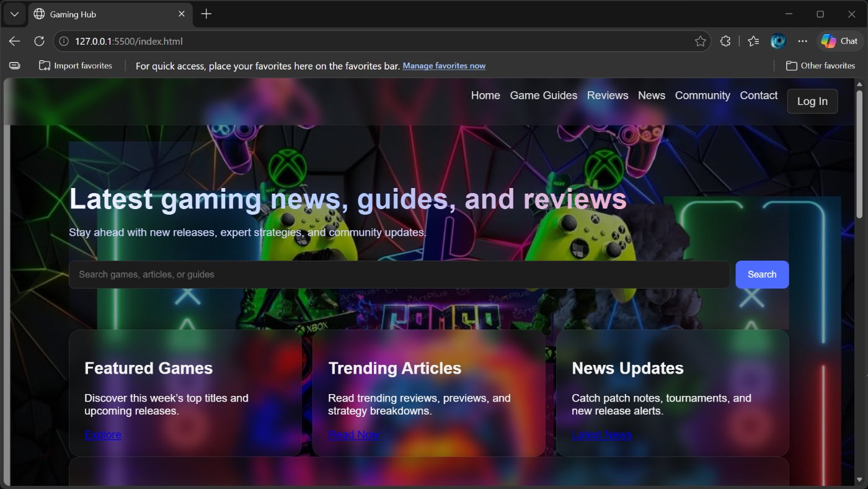The height and width of the screenshot is (489, 868).
Task: Open the Manage favorites now link
Action: tap(444, 66)
